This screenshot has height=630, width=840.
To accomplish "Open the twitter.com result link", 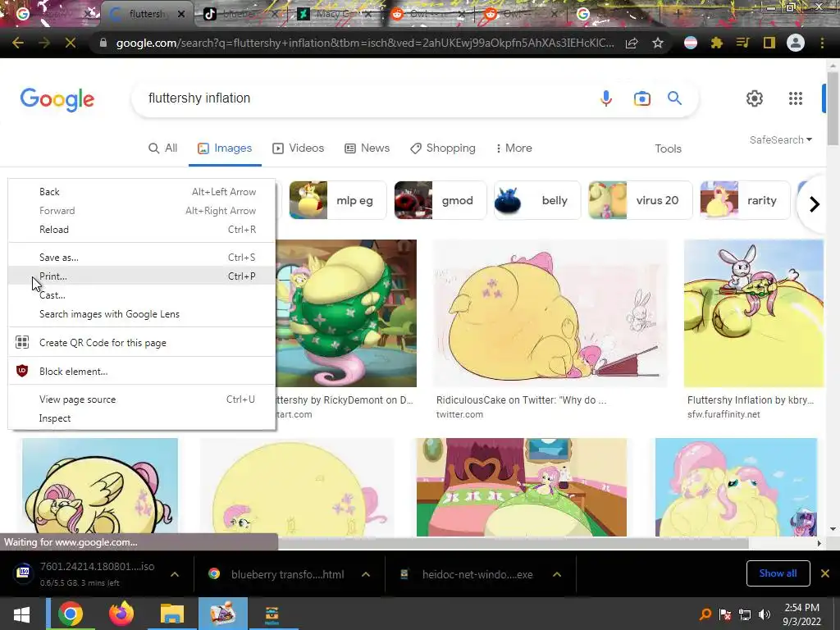I will tap(459, 414).
